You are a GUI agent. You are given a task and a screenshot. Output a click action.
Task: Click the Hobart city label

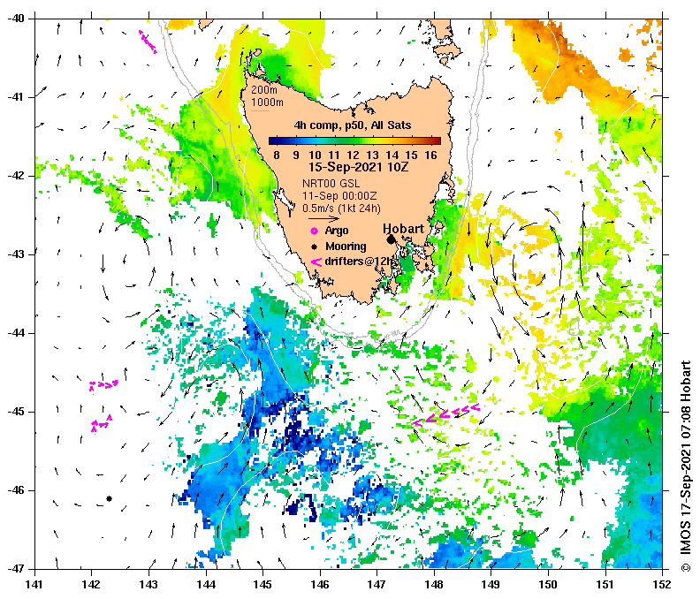pos(404,229)
